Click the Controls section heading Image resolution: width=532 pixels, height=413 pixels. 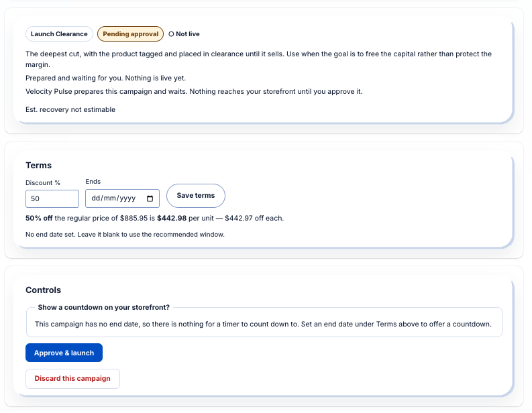coord(44,290)
